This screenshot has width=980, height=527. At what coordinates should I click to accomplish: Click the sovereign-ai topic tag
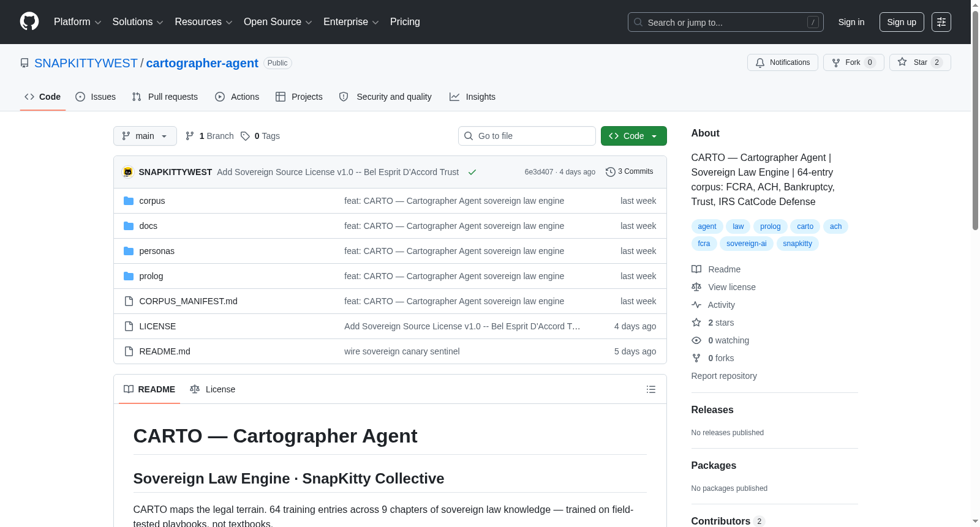pyautogui.click(x=747, y=244)
